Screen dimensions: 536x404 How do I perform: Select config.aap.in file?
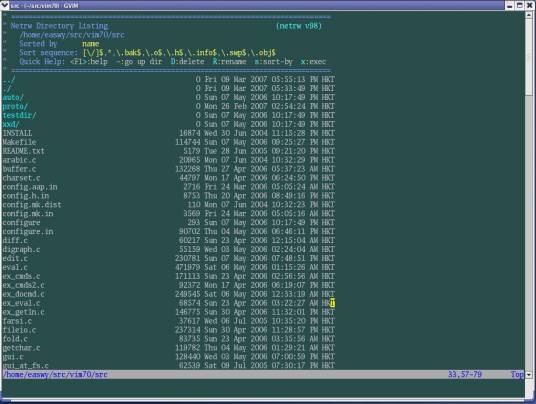click(x=30, y=187)
